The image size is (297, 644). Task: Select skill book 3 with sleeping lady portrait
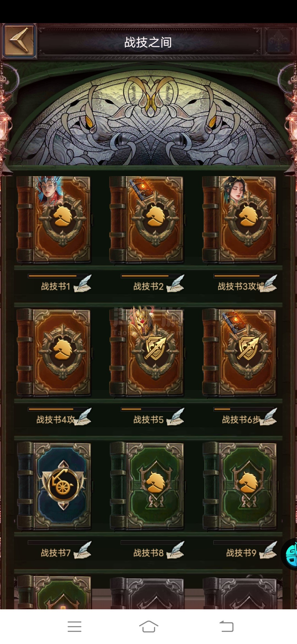tap(239, 220)
